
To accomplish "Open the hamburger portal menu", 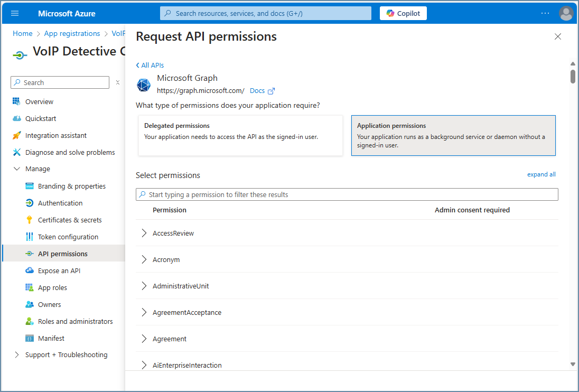I will 15,13.
